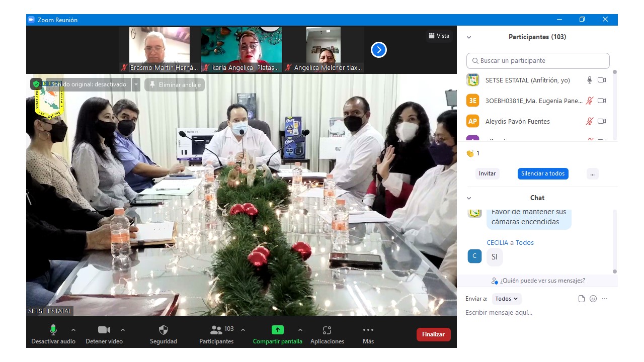
Task: Toggle camera icon for SETSE ESTATAL
Action: 602,80
